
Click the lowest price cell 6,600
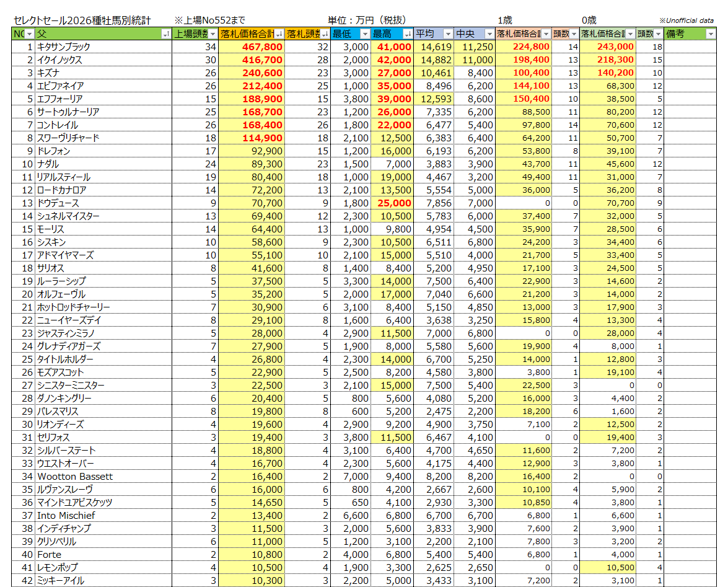pyautogui.click(x=351, y=516)
